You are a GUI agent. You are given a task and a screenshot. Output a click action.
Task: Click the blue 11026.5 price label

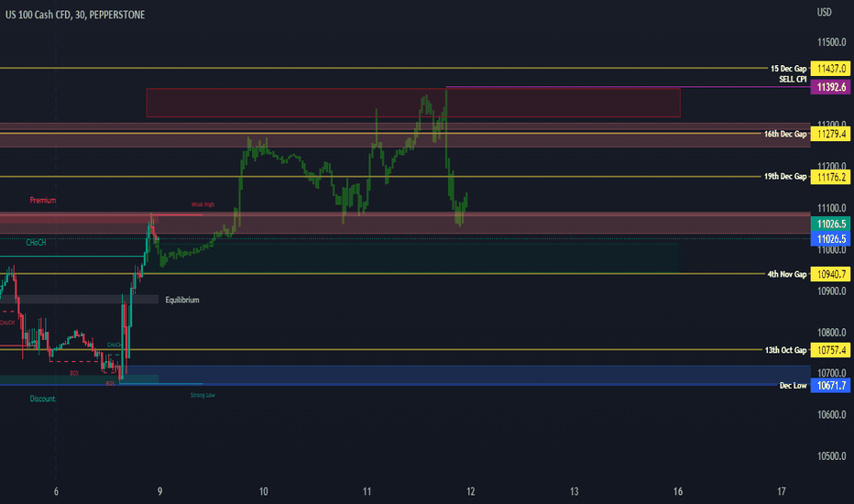coord(830,238)
